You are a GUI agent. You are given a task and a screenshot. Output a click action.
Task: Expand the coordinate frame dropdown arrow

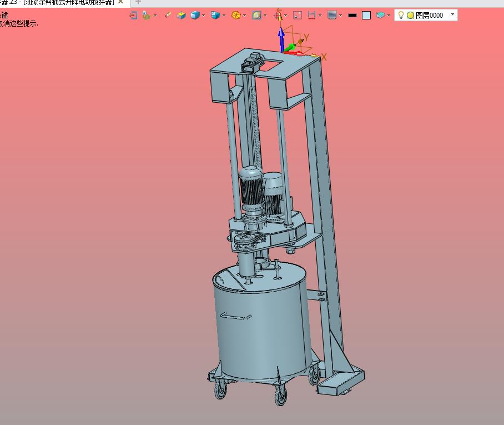(285, 15)
